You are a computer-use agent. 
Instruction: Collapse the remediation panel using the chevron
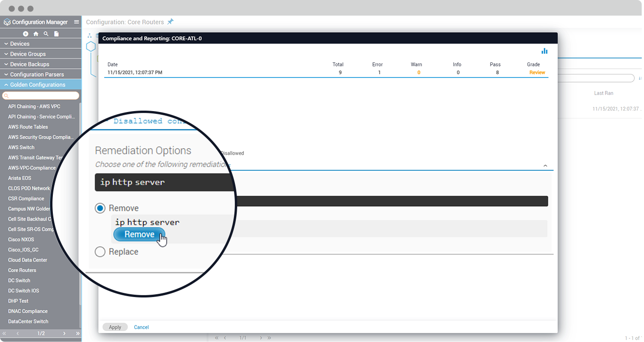coord(545,166)
